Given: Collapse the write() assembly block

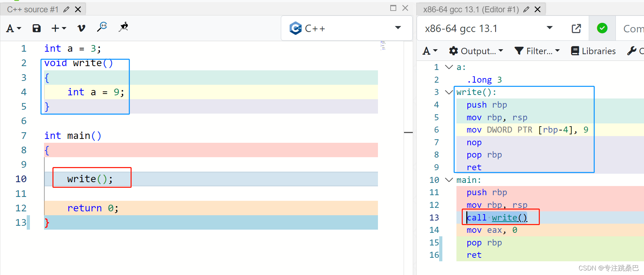Looking at the screenshot, I should [449, 92].
